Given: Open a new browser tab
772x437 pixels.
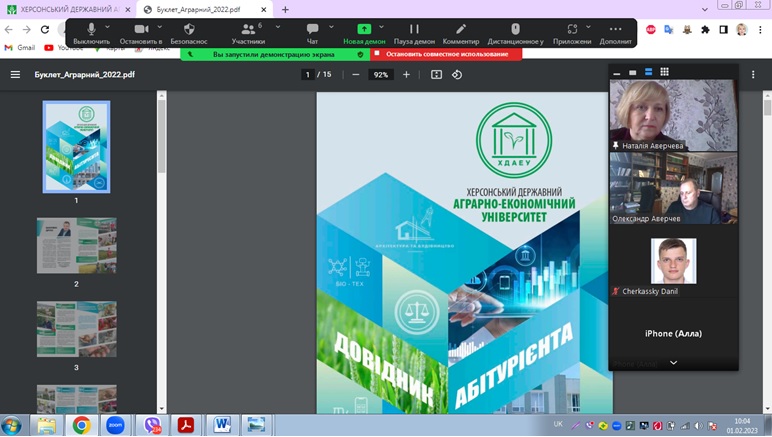Looking at the screenshot, I should tap(285, 9).
